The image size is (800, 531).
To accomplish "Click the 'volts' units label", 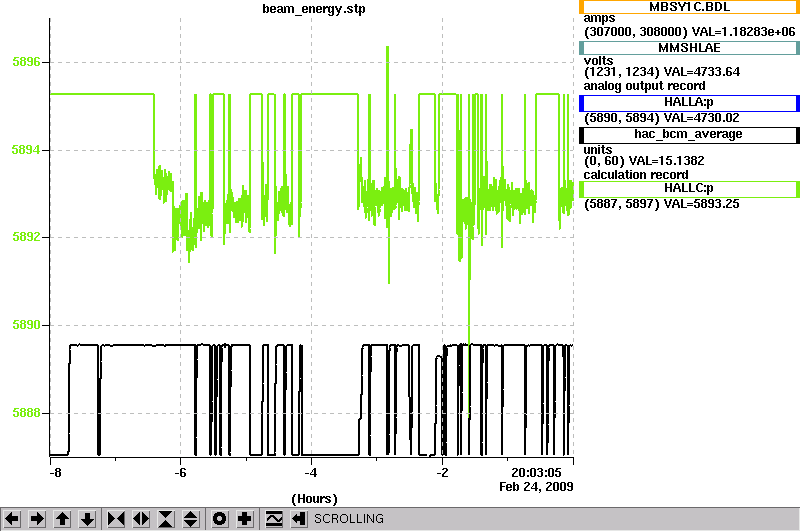I will pyautogui.click(x=598, y=61).
